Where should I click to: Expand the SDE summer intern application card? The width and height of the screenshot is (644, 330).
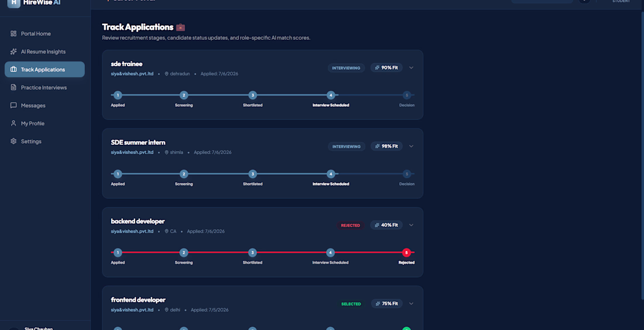coord(411,147)
